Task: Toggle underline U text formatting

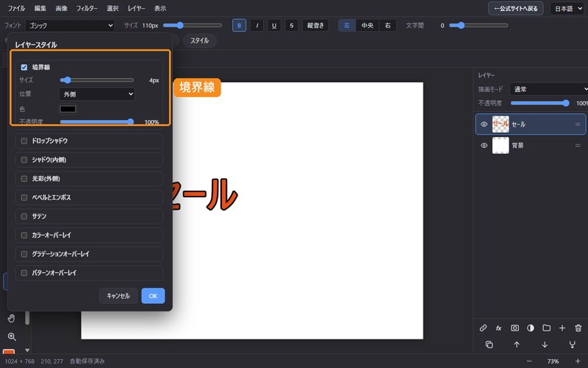Action: click(274, 26)
